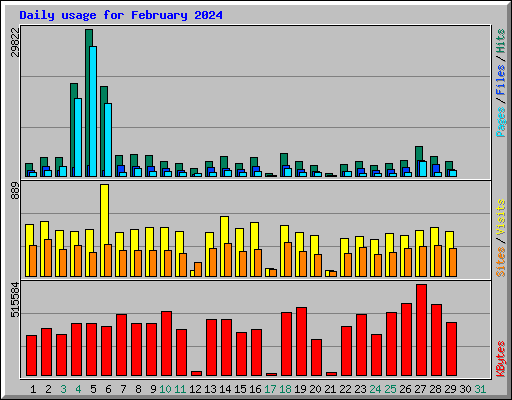Click day 12 label on the x-axis
Viewport: 512px width, 400px height.
click(x=195, y=389)
